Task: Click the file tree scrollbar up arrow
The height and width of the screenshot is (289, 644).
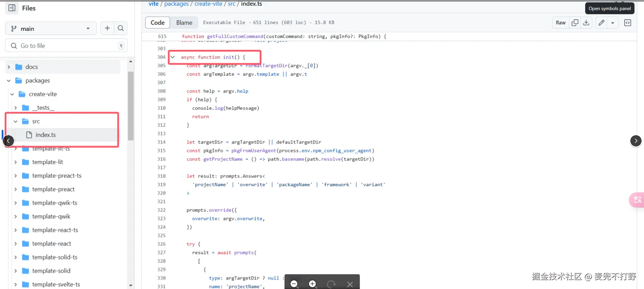Action: pyautogui.click(x=131, y=61)
